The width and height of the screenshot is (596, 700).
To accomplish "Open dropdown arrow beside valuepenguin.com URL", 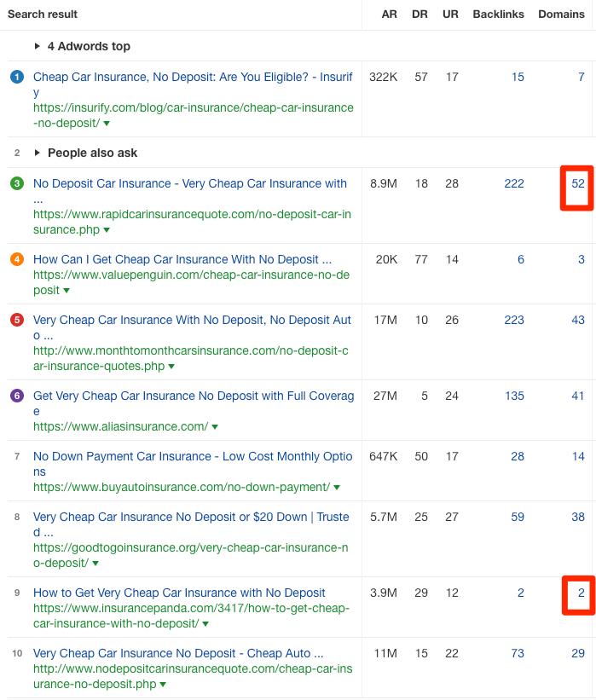I will click(67, 291).
